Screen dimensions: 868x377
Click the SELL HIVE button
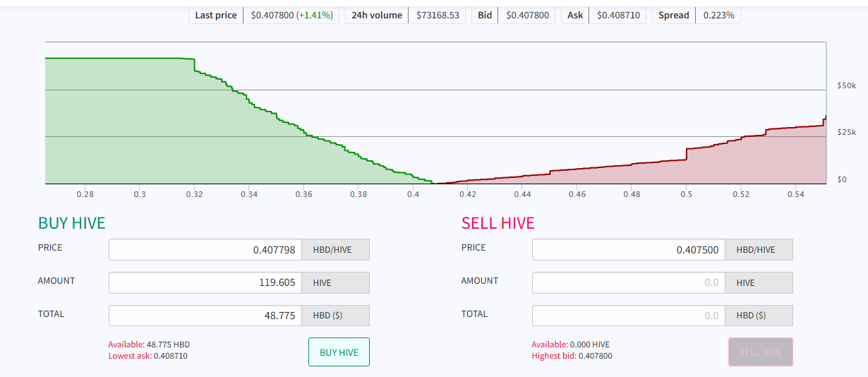click(761, 352)
